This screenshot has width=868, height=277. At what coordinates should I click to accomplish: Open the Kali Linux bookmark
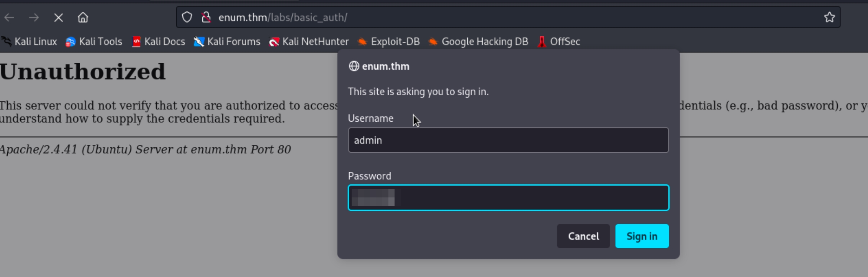pyautogui.click(x=29, y=42)
